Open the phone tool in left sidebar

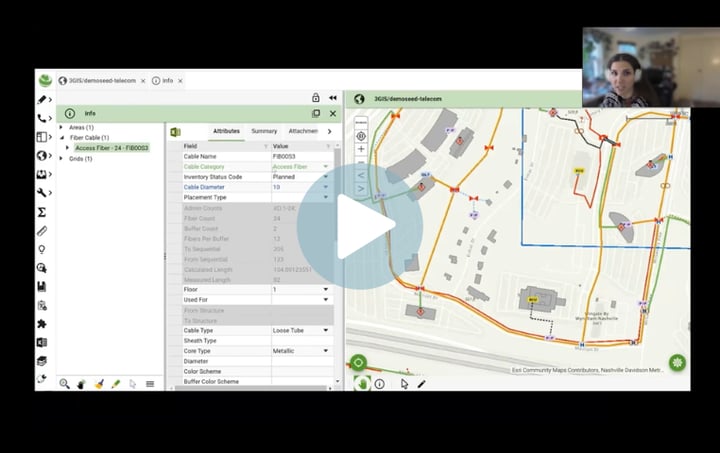(42, 118)
